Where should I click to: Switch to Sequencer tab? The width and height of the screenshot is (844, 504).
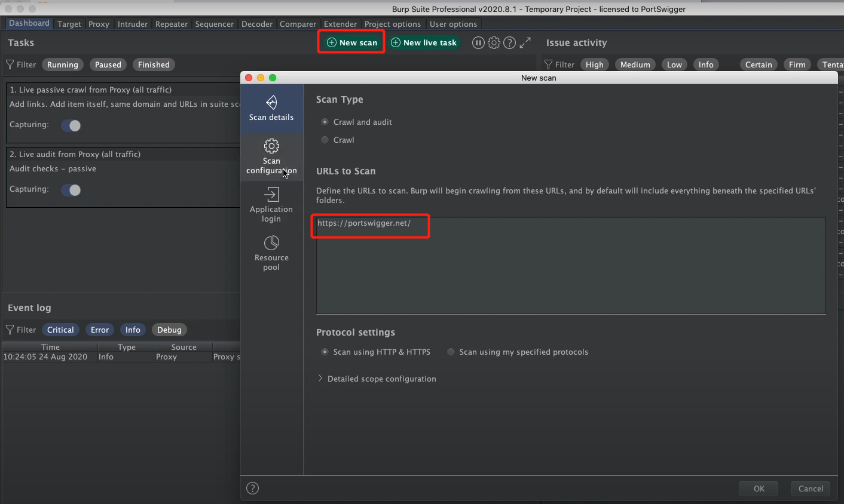(215, 24)
